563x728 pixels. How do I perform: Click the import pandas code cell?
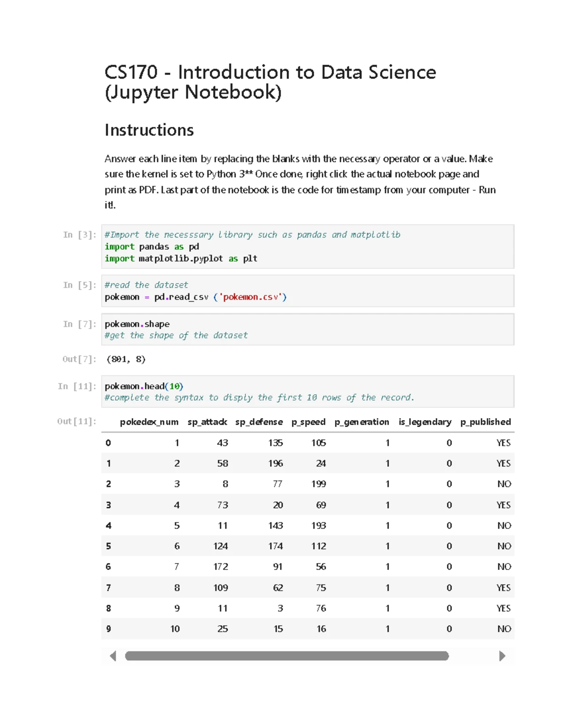click(x=308, y=247)
